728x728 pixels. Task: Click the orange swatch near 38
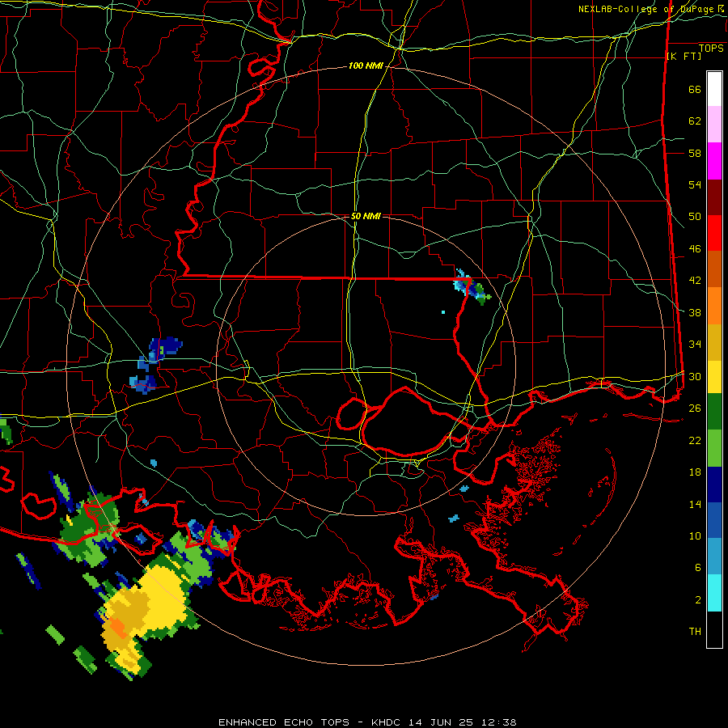[x=714, y=306]
